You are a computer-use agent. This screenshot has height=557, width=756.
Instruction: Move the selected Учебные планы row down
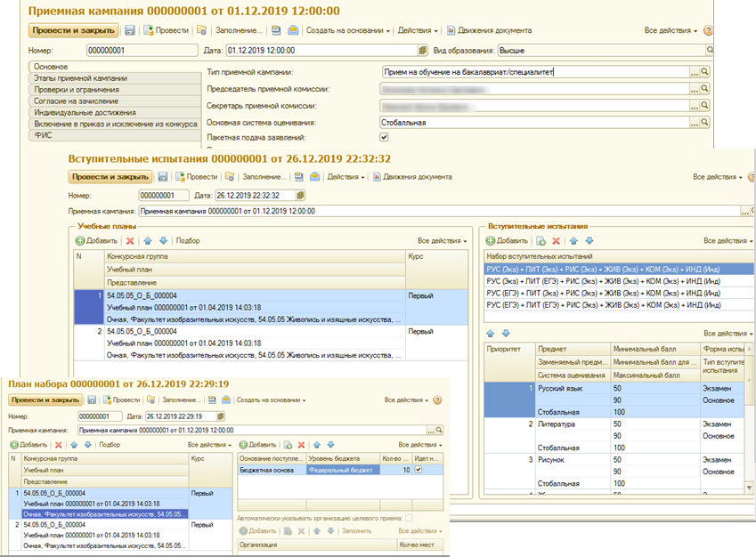click(164, 241)
